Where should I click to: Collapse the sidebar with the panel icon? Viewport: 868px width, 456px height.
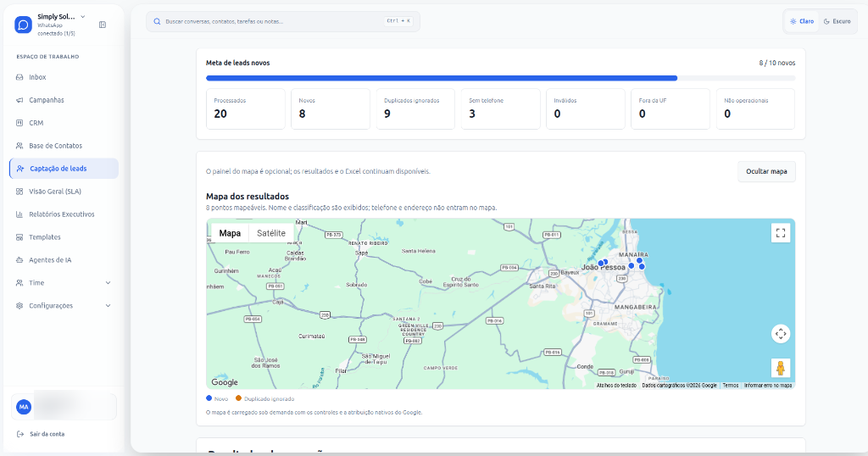coord(103,25)
